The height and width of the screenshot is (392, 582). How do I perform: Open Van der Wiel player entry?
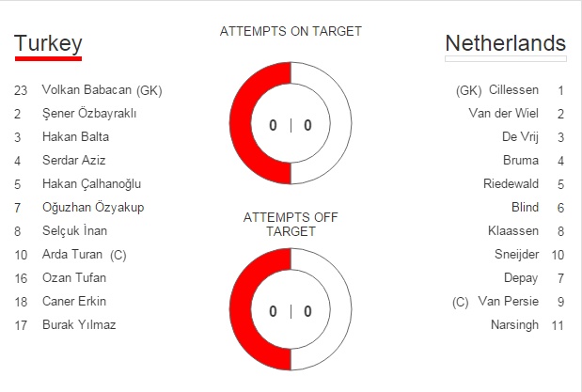point(503,114)
